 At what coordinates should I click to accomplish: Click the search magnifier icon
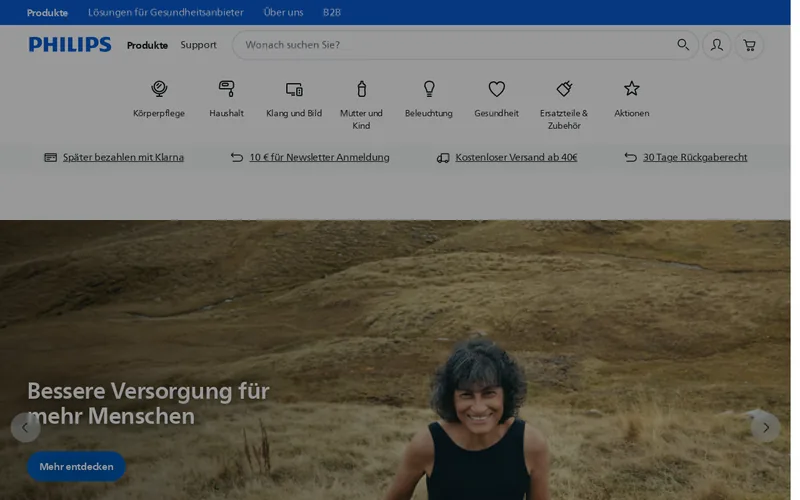click(x=683, y=44)
